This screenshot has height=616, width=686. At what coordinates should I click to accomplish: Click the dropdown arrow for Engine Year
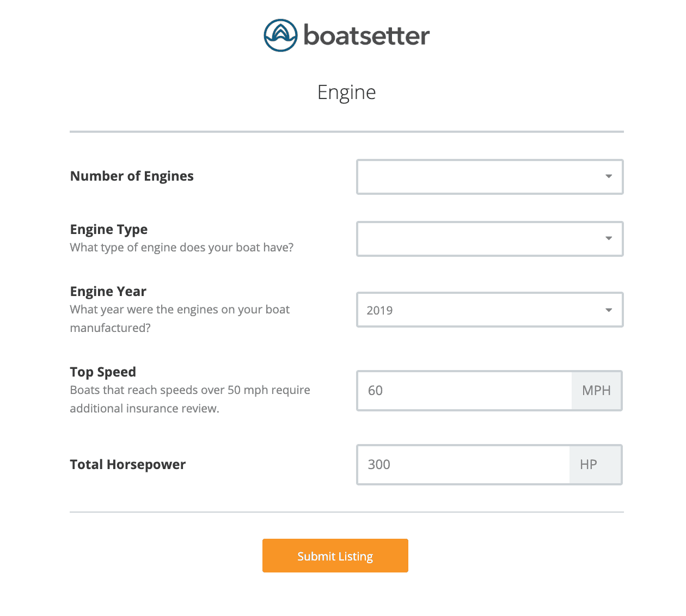(608, 310)
